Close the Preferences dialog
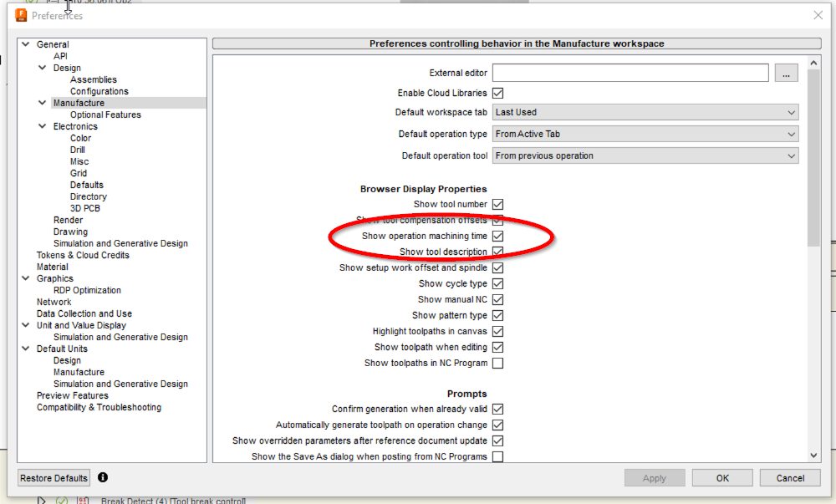836x504 pixels. [818, 15]
